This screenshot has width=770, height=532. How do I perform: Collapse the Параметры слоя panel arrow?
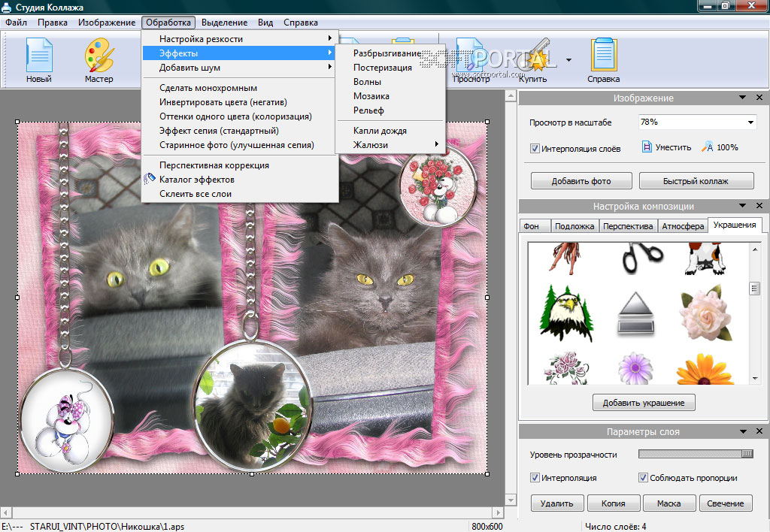click(x=742, y=431)
